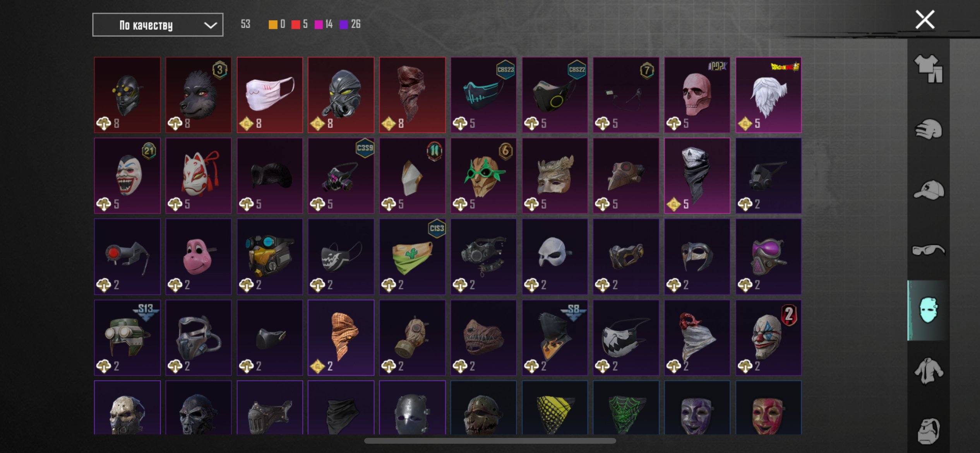Select the S13 goggles helmet item
Viewport: 980px width, 453px height.
coord(127,337)
